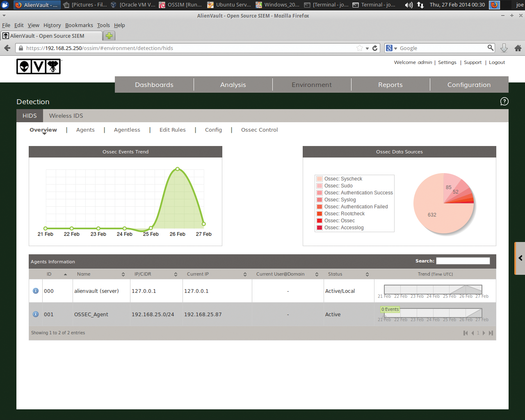
Task: Open Firefox Bookmarks menu
Action: tap(79, 25)
